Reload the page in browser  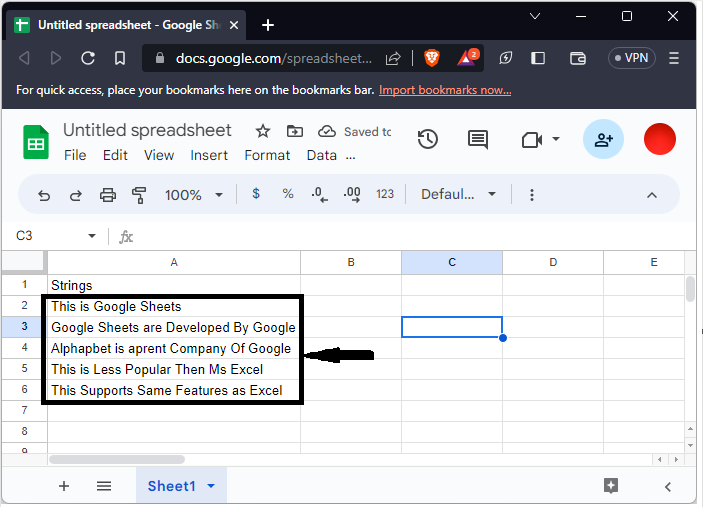88,58
